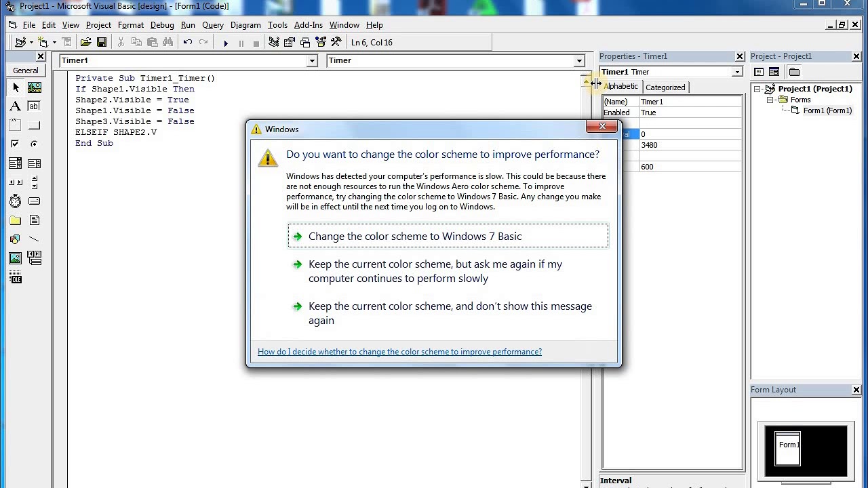The height and width of the screenshot is (488, 868).
Task: Open the Toolbox toolbar icon
Action: pyautogui.click(x=336, y=43)
